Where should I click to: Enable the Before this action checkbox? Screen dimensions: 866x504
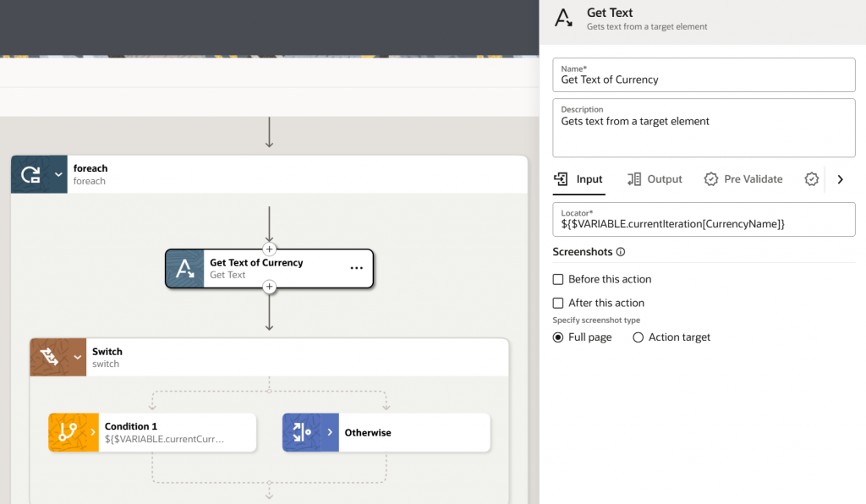pos(558,279)
